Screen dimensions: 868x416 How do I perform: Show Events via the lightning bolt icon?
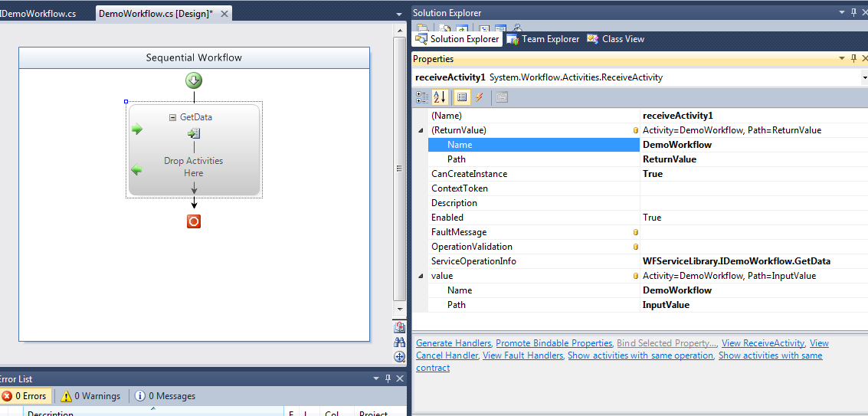pos(480,97)
